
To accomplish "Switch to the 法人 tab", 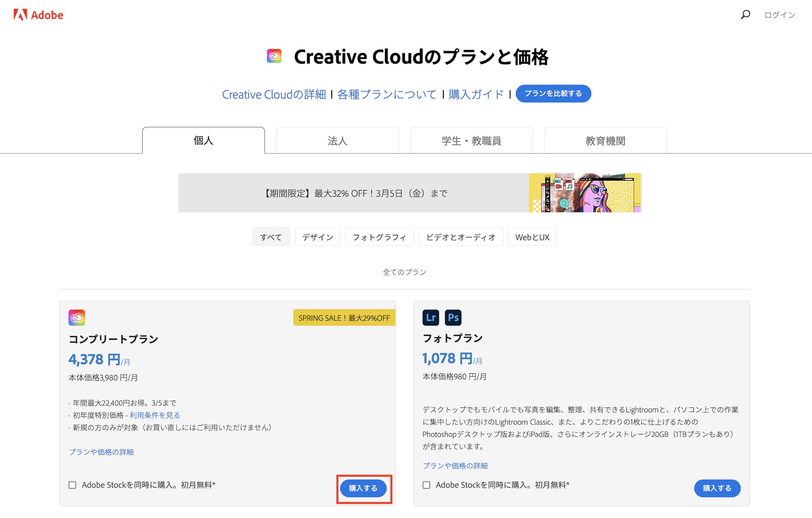I will click(337, 141).
